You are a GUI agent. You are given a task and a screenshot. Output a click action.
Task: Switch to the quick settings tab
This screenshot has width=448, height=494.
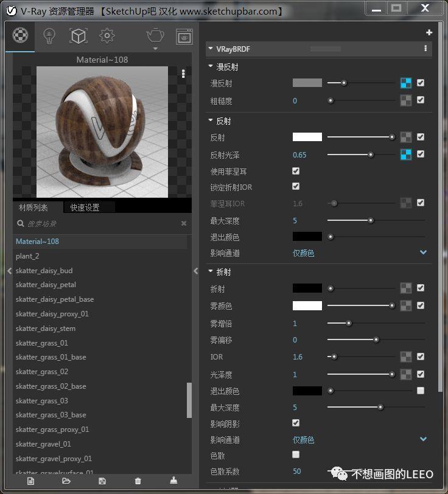coord(85,207)
